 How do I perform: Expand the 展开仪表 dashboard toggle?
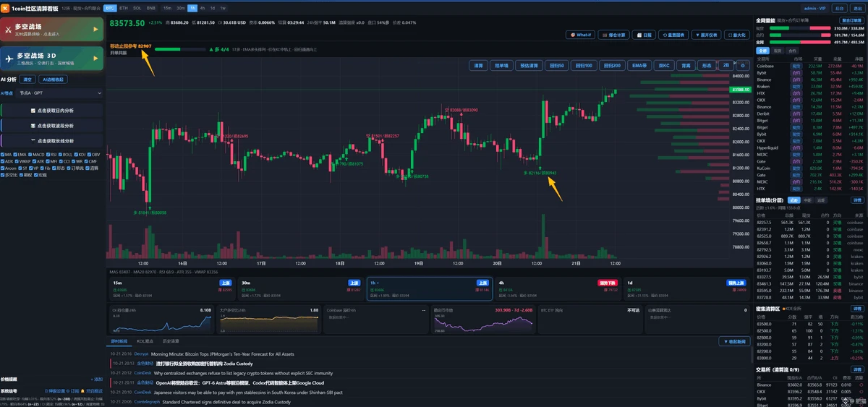point(705,35)
